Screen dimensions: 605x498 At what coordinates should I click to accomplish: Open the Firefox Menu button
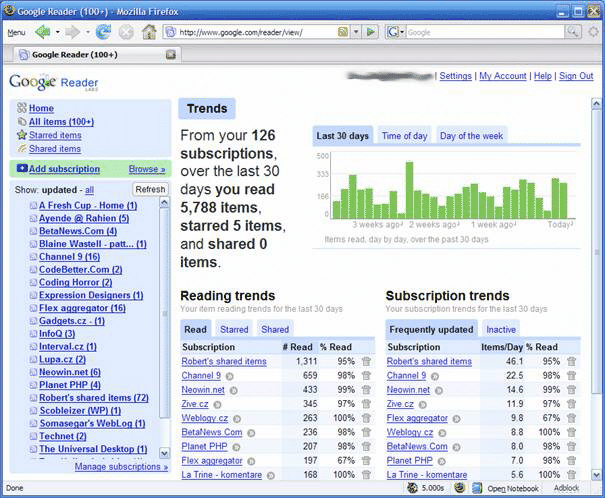tap(17, 32)
